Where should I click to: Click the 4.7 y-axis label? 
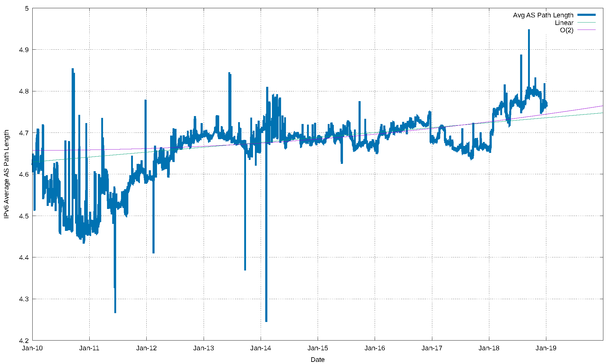24,133
